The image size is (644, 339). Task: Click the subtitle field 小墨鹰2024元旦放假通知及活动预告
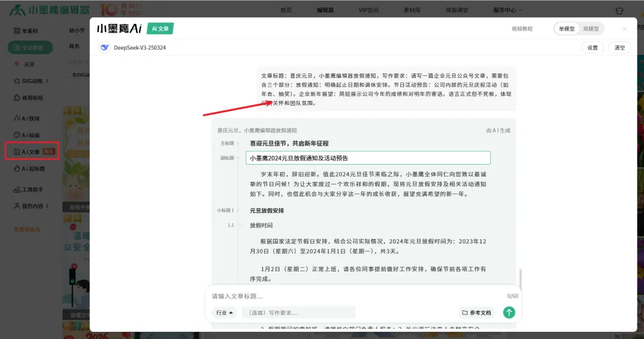pyautogui.click(x=368, y=158)
